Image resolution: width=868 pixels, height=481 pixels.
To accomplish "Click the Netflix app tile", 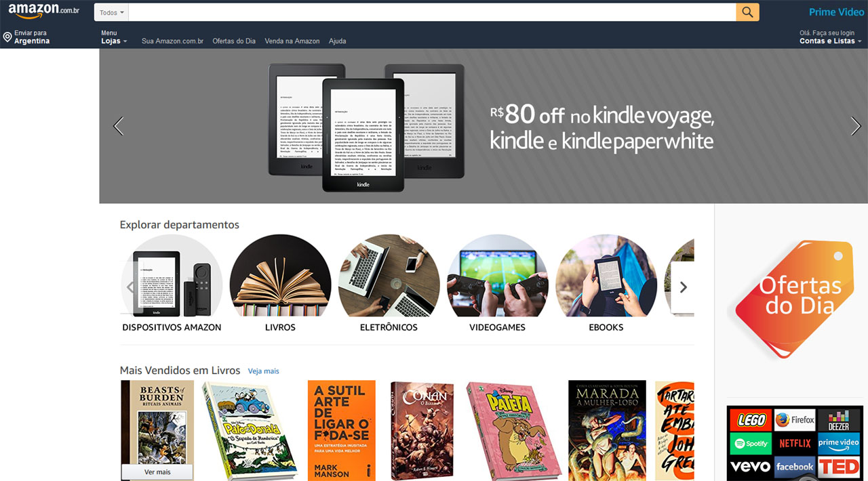I will pyautogui.click(x=795, y=444).
